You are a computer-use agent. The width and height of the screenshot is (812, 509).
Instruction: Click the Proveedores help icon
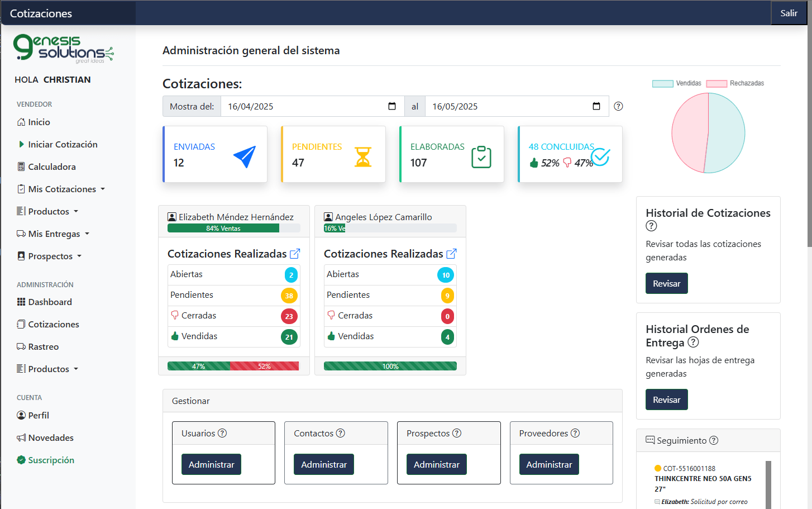click(x=575, y=433)
